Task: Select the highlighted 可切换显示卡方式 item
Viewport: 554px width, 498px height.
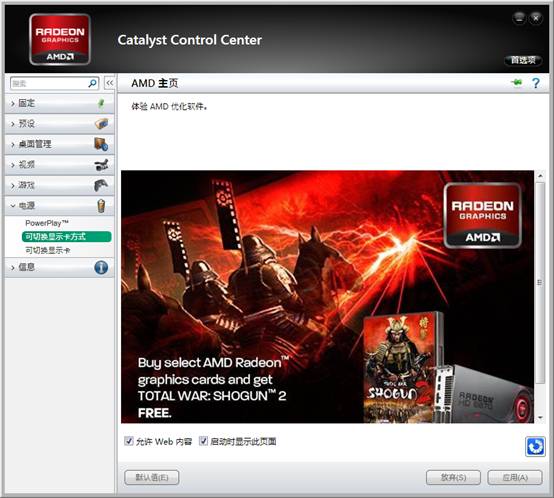Action: coord(66,237)
